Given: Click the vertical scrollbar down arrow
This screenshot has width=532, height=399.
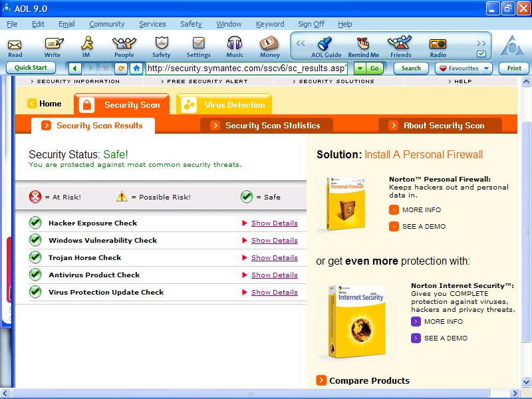Looking at the screenshot, I should click(526, 382).
